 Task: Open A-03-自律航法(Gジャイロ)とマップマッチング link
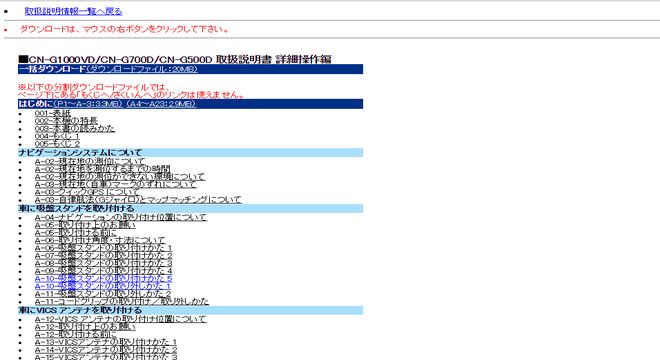(x=138, y=200)
